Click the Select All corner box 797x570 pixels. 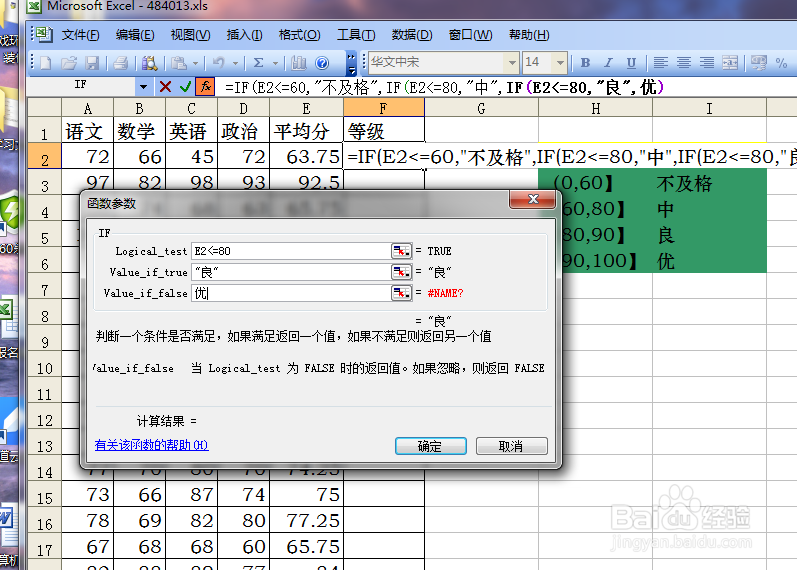44,108
